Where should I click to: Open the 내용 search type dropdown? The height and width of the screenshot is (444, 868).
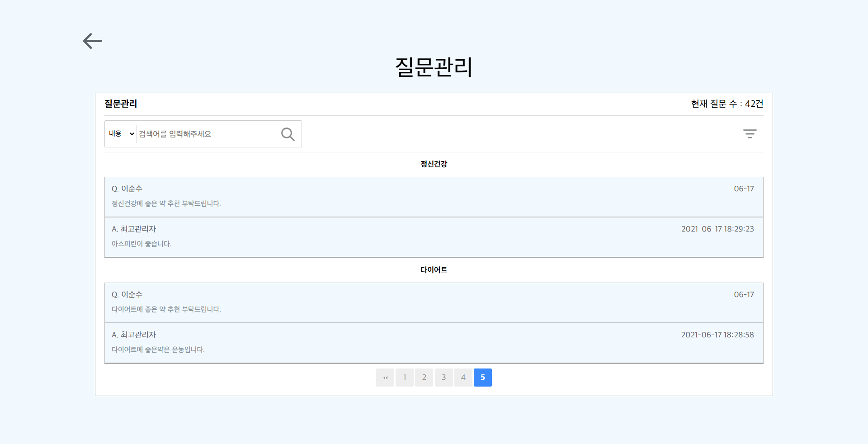click(121, 134)
